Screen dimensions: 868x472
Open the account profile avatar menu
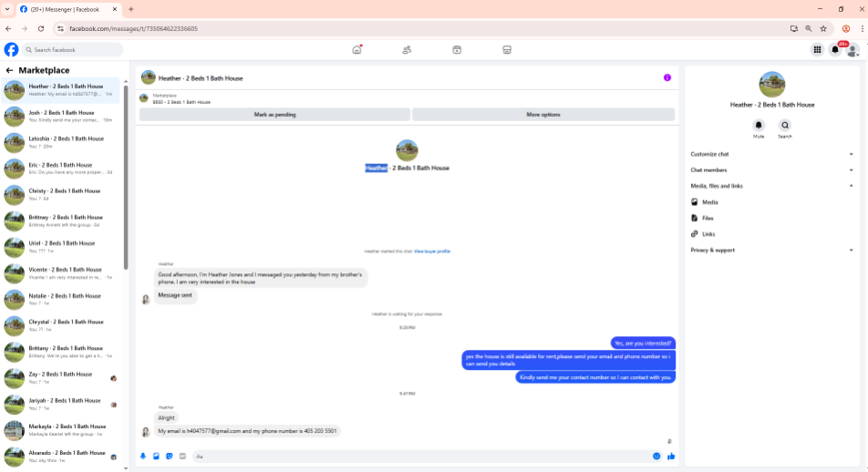click(x=853, y=50)
